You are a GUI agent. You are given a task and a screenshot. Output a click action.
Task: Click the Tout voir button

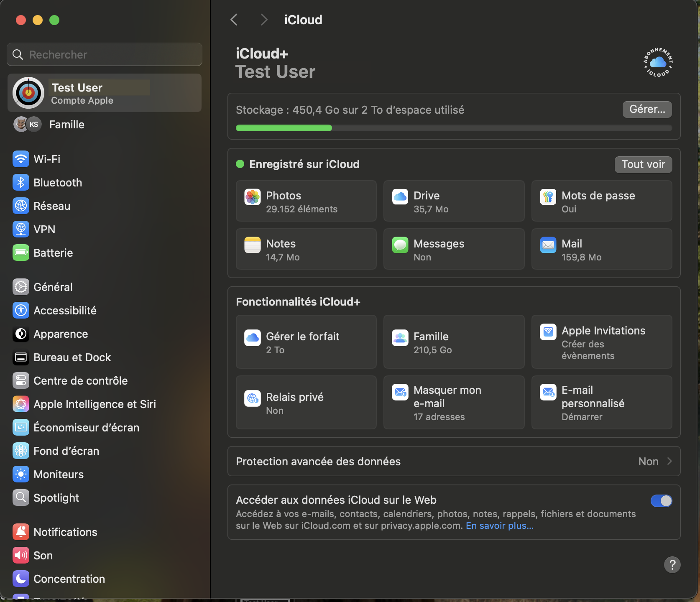643,164
